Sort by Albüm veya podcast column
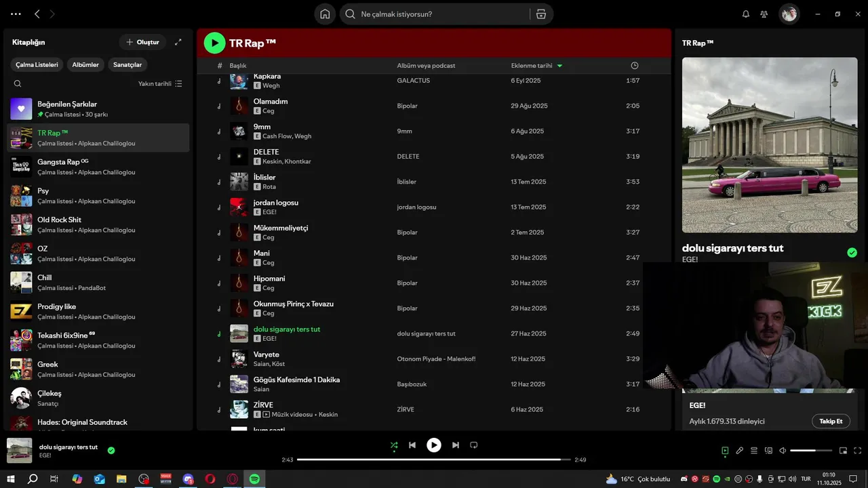 [426, 66]
